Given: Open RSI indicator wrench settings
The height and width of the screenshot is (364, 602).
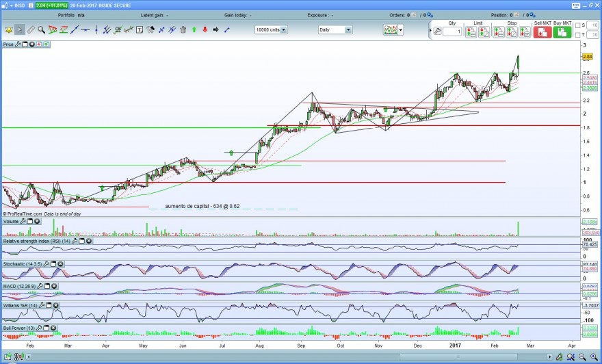Looking at the screenshot, I should click(75, 241).
